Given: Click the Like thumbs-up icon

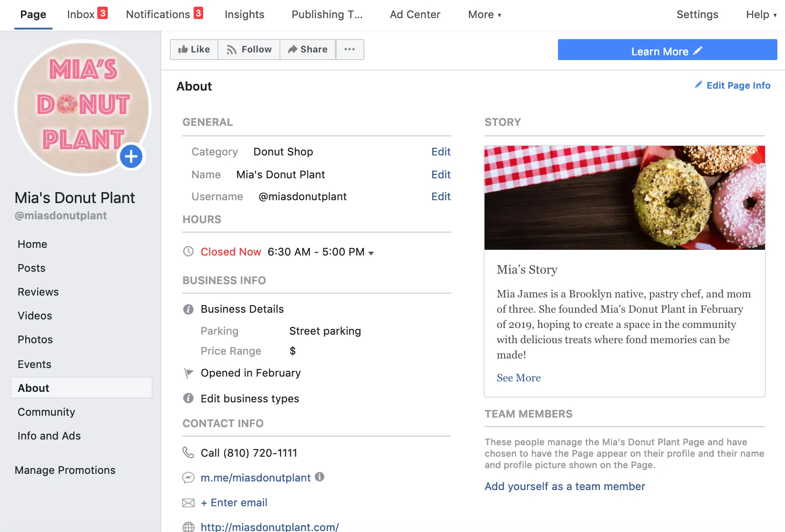Looking at the screenshot, I should click(184, 49).
